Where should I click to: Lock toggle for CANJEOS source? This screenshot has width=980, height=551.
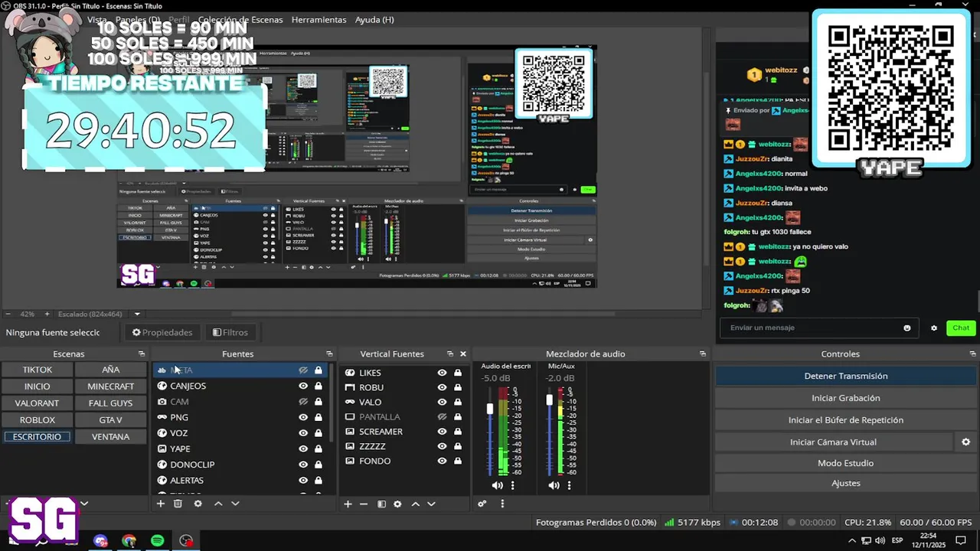(x=318, y=386)
